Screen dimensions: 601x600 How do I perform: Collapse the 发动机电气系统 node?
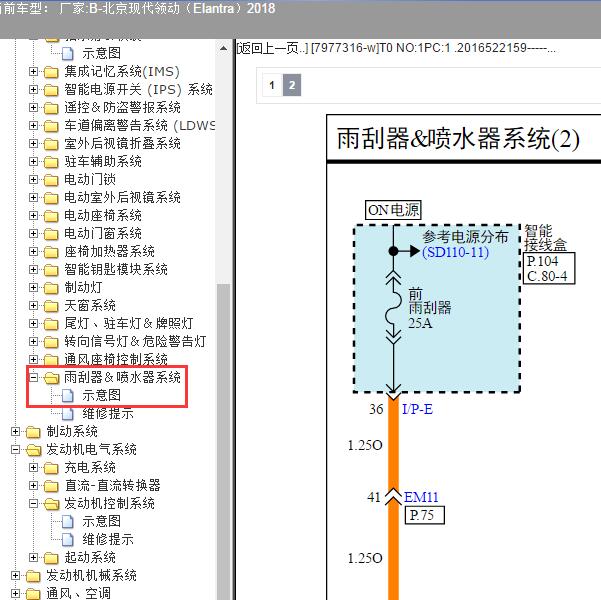point(15,449)
